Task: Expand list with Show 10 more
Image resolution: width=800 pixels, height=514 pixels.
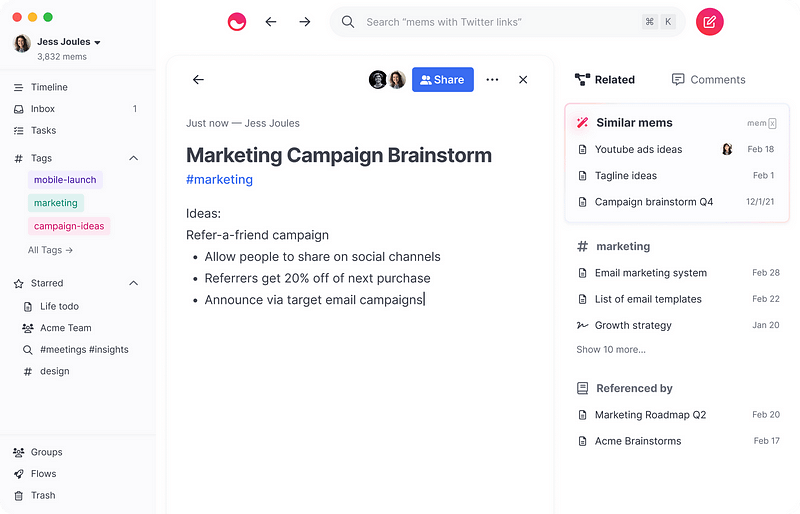Action: [611, 350]
